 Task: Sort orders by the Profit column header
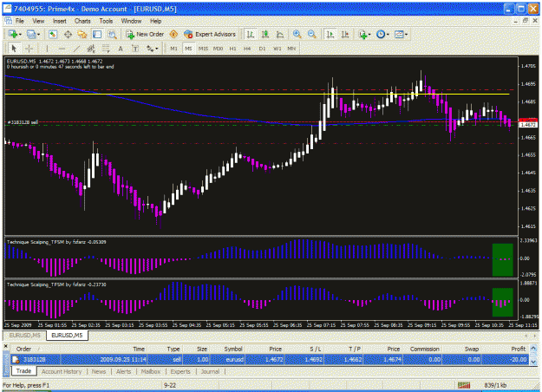coord(518,349)
